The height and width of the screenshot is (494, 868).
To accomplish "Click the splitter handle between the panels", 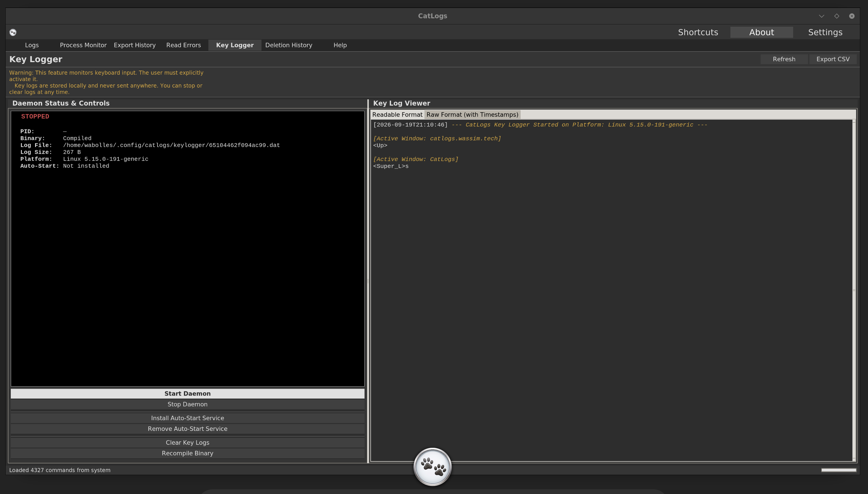I will pyautogui.click(x=368, y=281).
